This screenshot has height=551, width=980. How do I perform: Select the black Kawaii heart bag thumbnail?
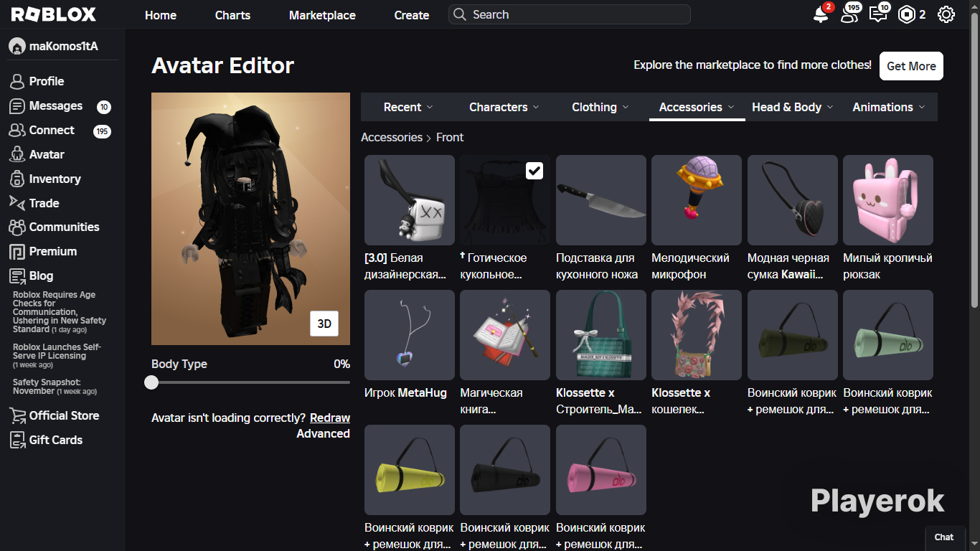[x=793, y=200]
